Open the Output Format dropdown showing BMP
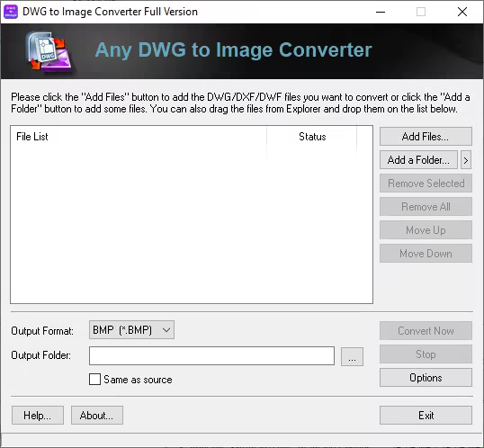Viewport: 484px width, 448px height. pyautogui.click(x=132, y=330)
